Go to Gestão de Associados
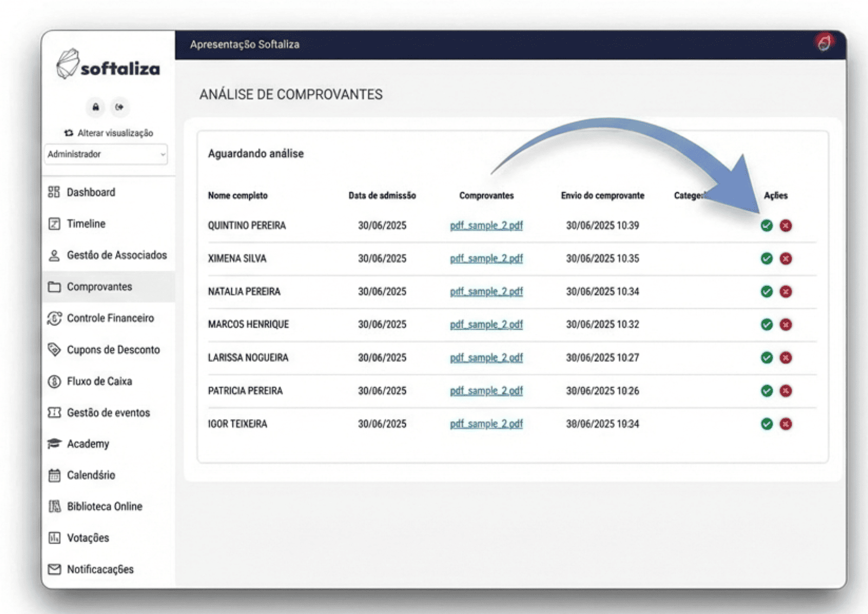 [116, 255]
